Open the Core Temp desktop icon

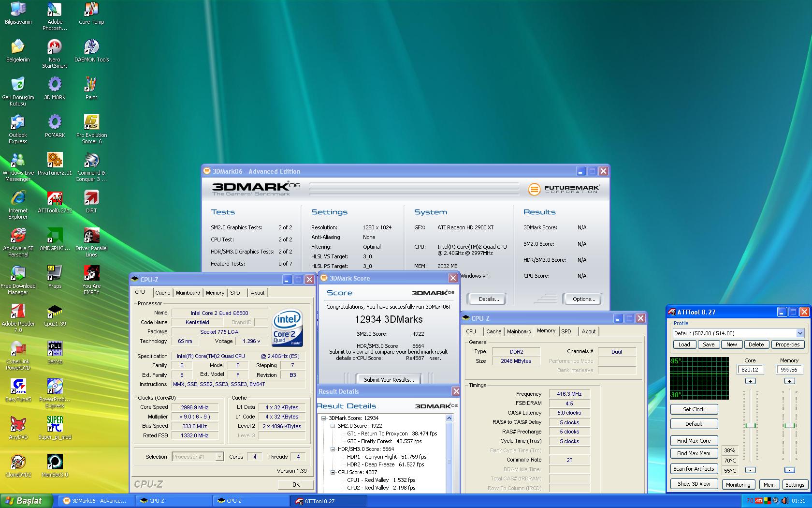pos(91,14)
